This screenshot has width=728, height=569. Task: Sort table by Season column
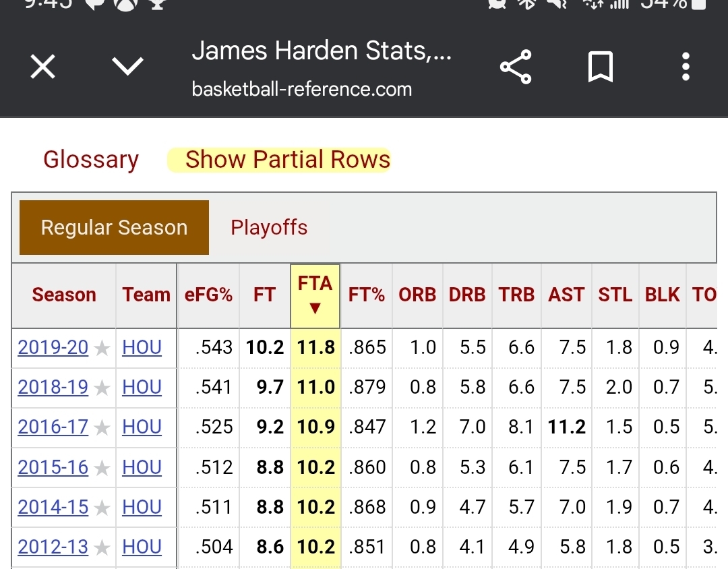point(64,295)
